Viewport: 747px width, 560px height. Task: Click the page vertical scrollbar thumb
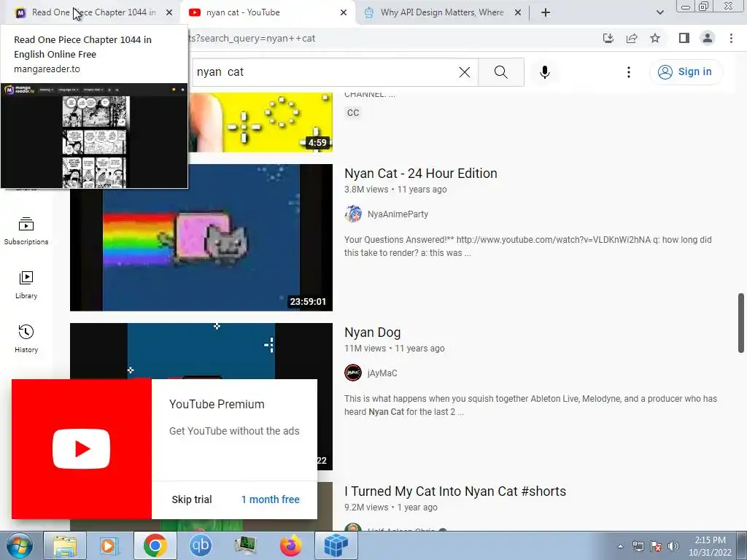click(x=741, y=323)
